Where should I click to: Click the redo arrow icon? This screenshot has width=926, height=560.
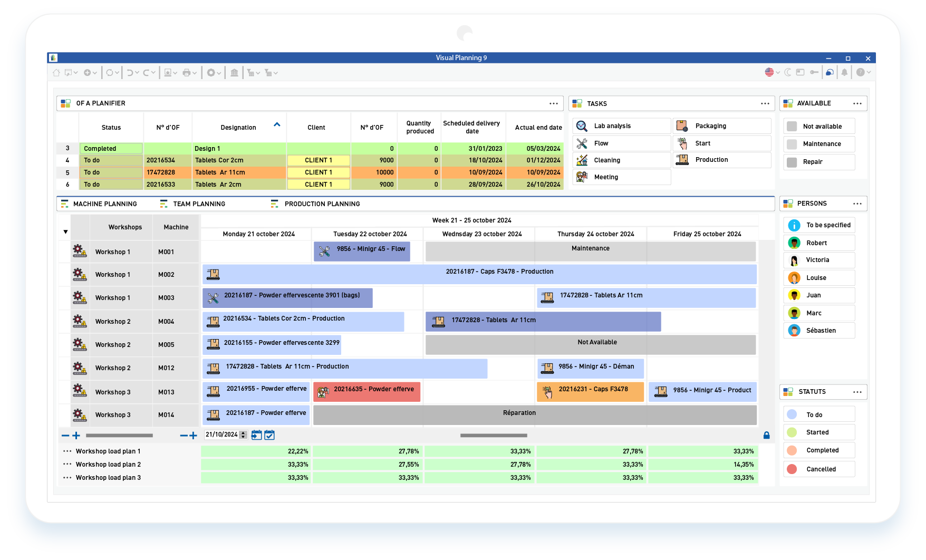click(146, 73)
